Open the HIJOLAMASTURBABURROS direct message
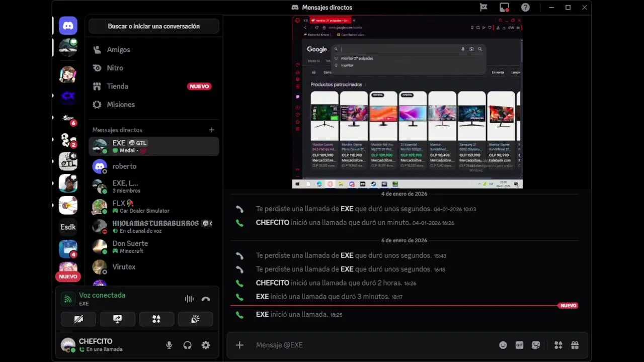The width and height of the screenshot is (644, 362). click(x=153, y=227)
